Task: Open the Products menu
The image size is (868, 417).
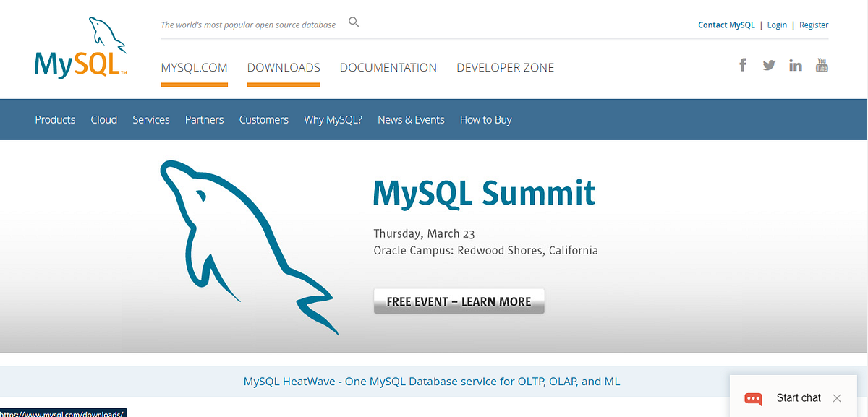Action: click(55, 119)
